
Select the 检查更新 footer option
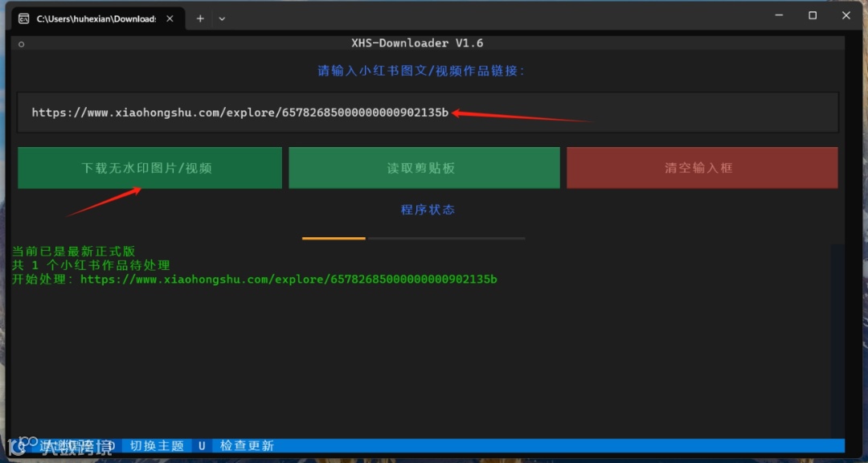[x=247, y=446]
